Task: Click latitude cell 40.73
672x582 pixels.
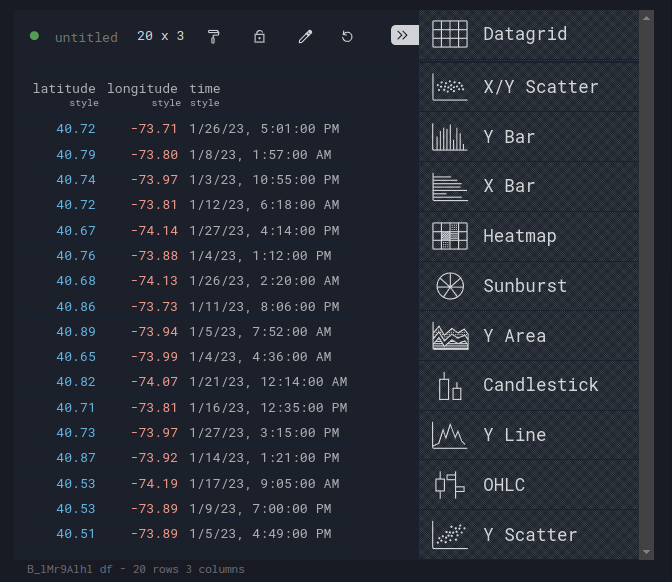Action: point(76,432)
